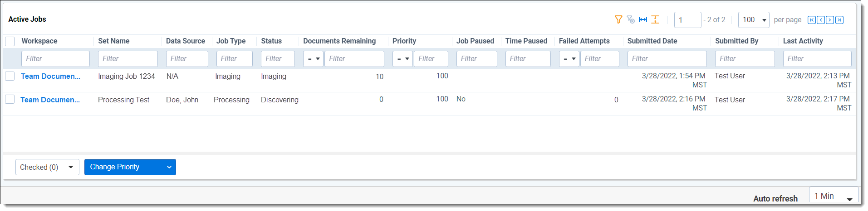Jump to the last page of results

[839, 20]
